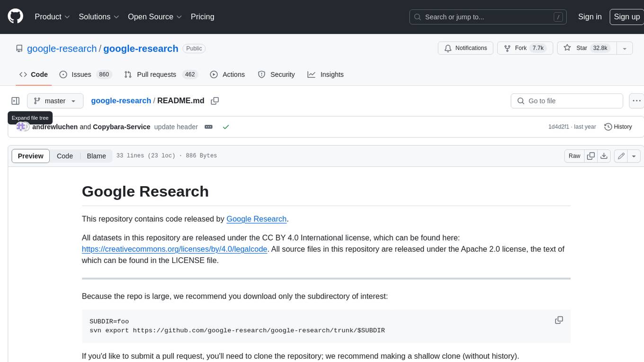Focus the Search or jump to field
The image size is (644, 362).
[488, 17]
